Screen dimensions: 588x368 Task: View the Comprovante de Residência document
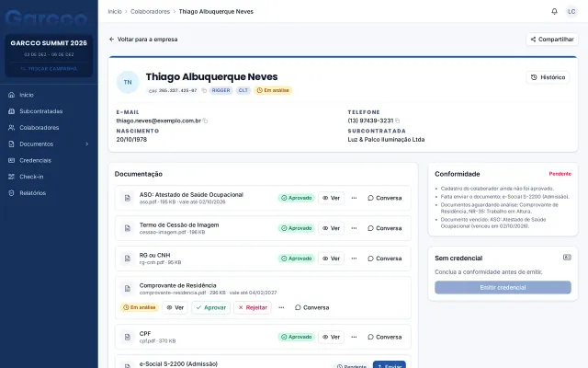tap(175, 307)
